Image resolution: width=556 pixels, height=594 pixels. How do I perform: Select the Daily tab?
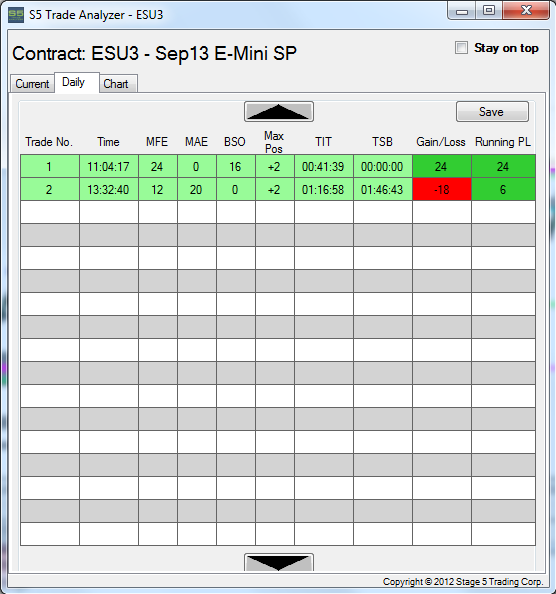coord(77,82)
